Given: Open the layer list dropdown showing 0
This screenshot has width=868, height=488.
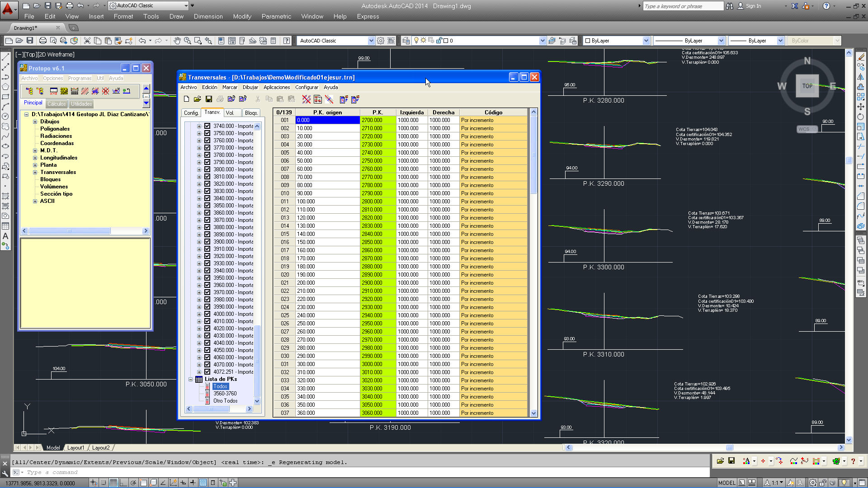Looking at the screenshot, I should (542, 41).
